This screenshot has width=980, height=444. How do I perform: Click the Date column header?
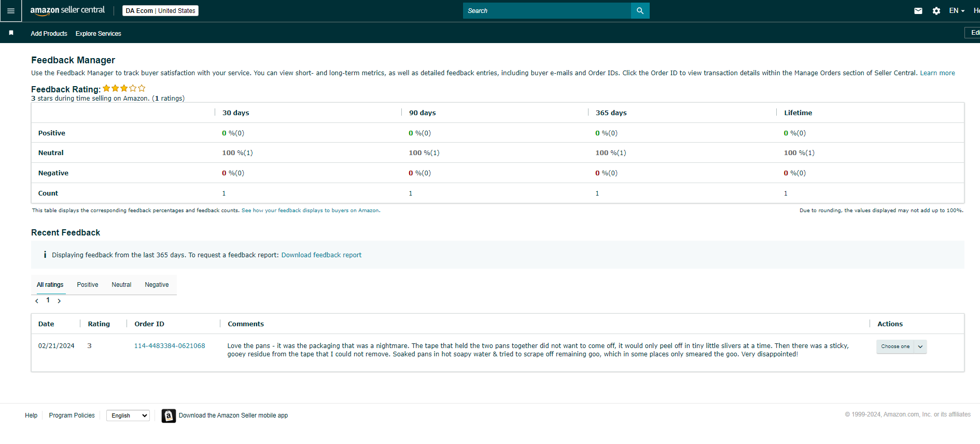tap(46, 324)
